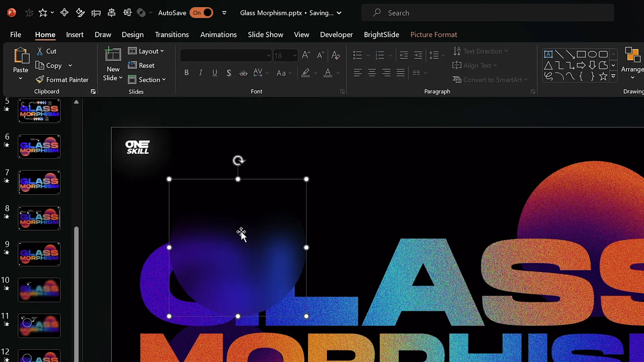The width and height of the screenshot is (644, 362).
Task: Click the New Slide icon
Action: [113, 55]
